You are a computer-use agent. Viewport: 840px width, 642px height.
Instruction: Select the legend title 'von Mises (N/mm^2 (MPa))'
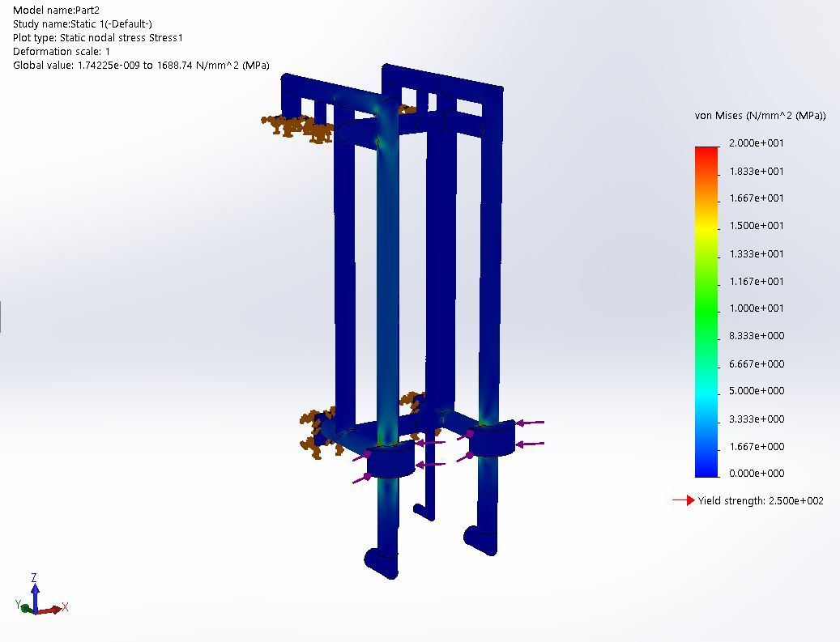(760, 115)
